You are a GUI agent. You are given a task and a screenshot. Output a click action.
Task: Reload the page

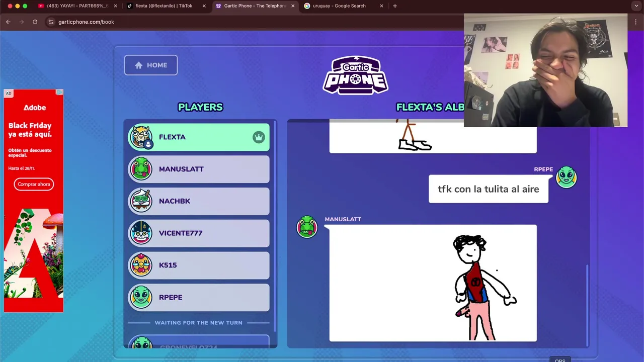point(35,22)
